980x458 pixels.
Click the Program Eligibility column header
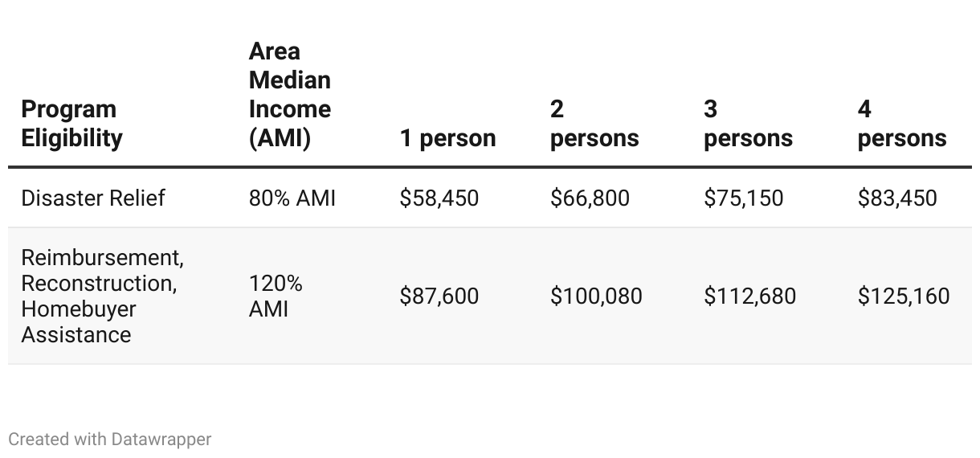click(x=71, y=124)
